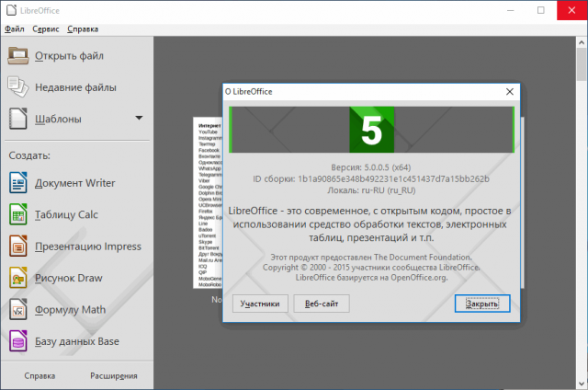
Task: Open Расширения at sidebar bottom
Action: coord(114,375)
